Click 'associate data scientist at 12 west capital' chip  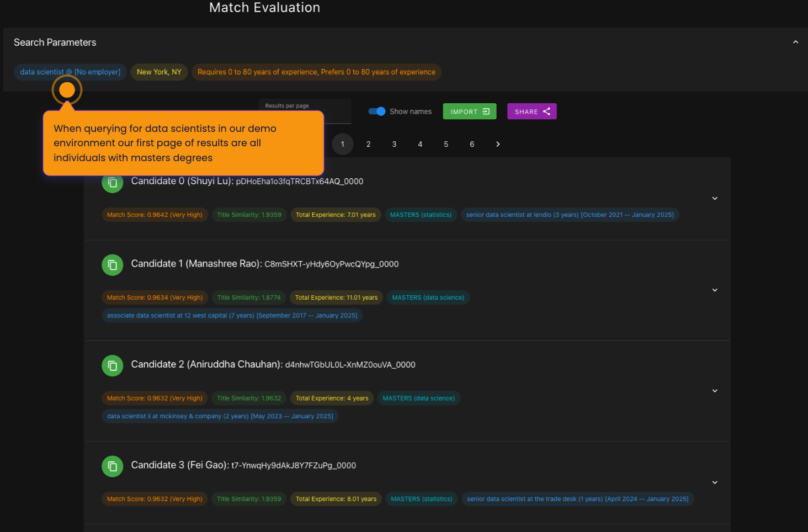[232, 316]
